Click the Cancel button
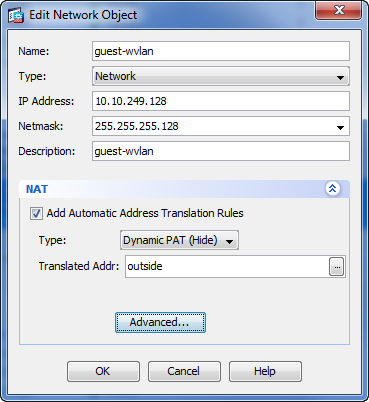The width and height of the screenshot is (369, 402). point(184,371)
